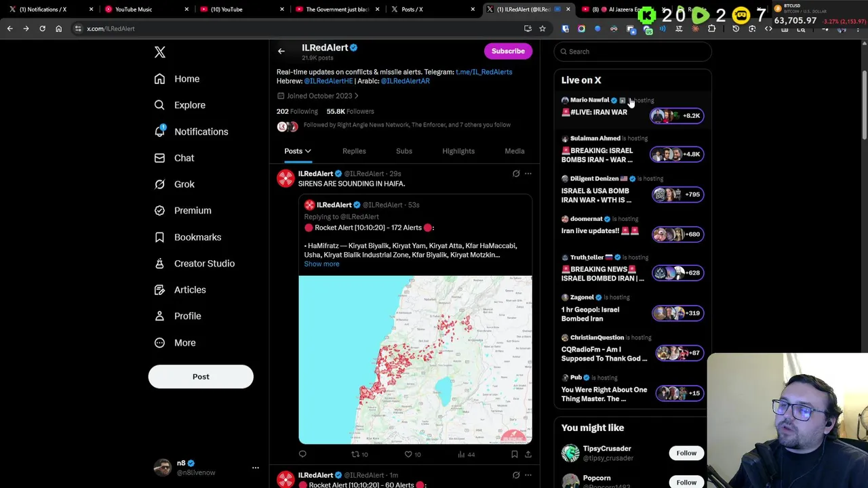Screen dimensions: 868x488
Task: Open the n8 account avatar
Action: pos(162,468)
